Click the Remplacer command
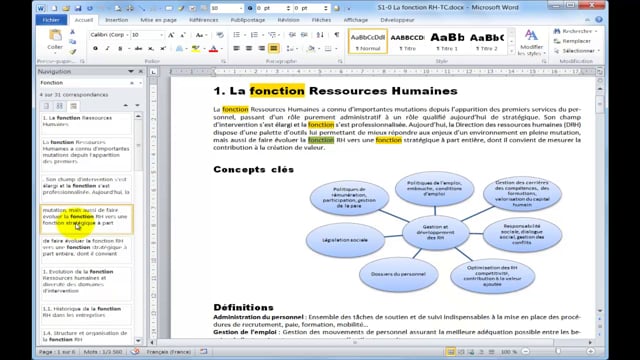 [x=572, y=41]
